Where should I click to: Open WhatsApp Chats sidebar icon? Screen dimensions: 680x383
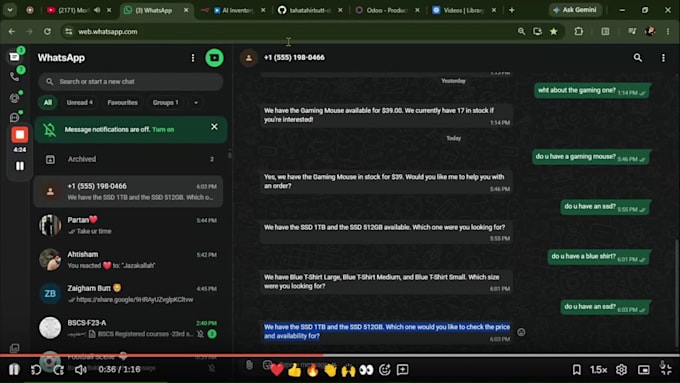pos(14,57)
